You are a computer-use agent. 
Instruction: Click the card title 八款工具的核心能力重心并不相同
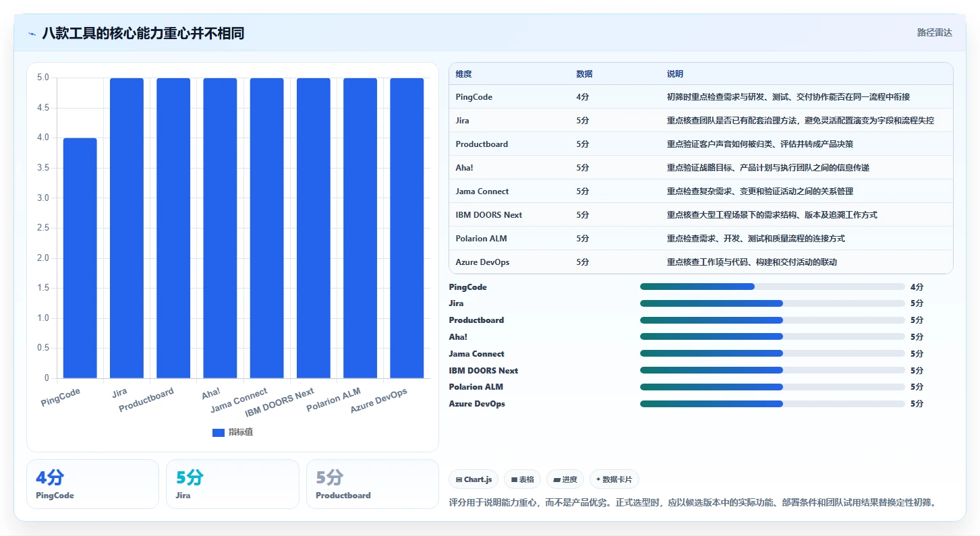point(143,33)
